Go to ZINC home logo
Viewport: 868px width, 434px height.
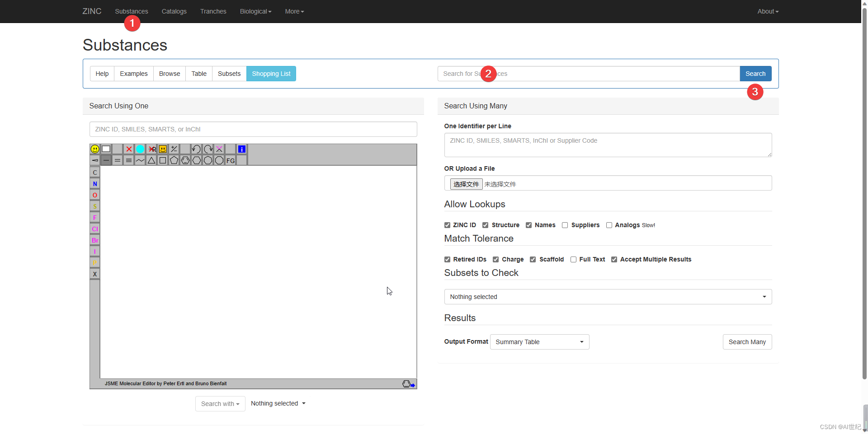(x=92, y=11)
